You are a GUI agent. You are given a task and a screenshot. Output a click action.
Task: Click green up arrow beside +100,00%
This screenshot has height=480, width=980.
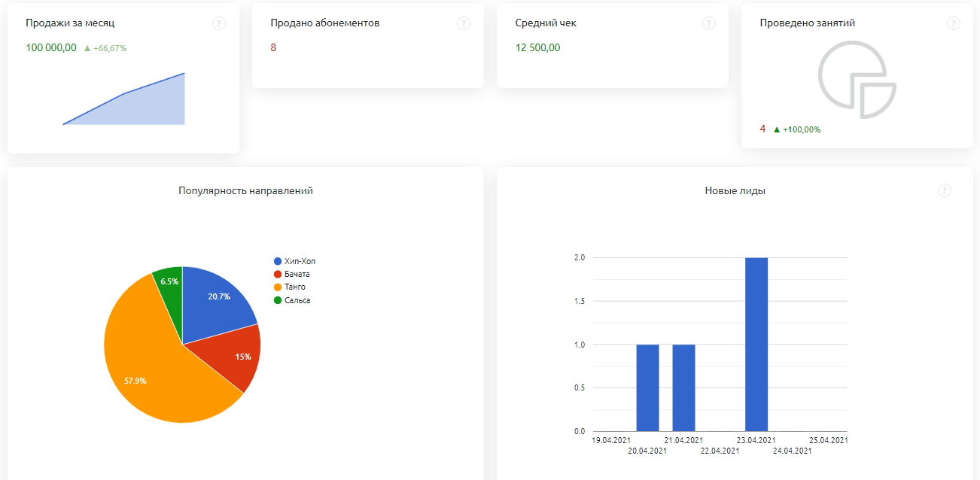[777, 129]
